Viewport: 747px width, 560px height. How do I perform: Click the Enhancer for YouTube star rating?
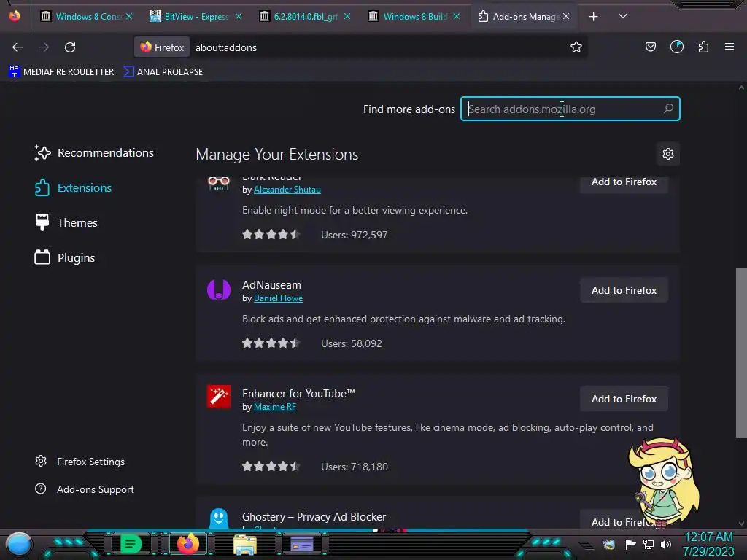pyautogui.click(x=271, y=466)
